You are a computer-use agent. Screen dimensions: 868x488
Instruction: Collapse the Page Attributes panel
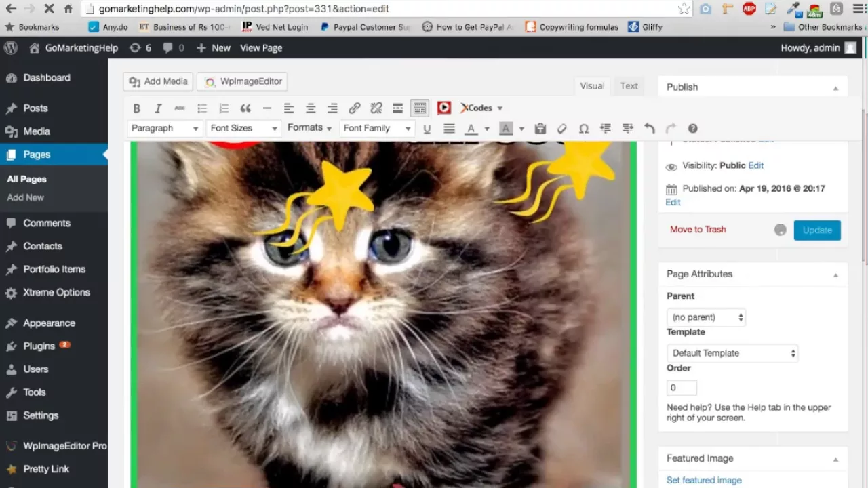coord(835,274)
